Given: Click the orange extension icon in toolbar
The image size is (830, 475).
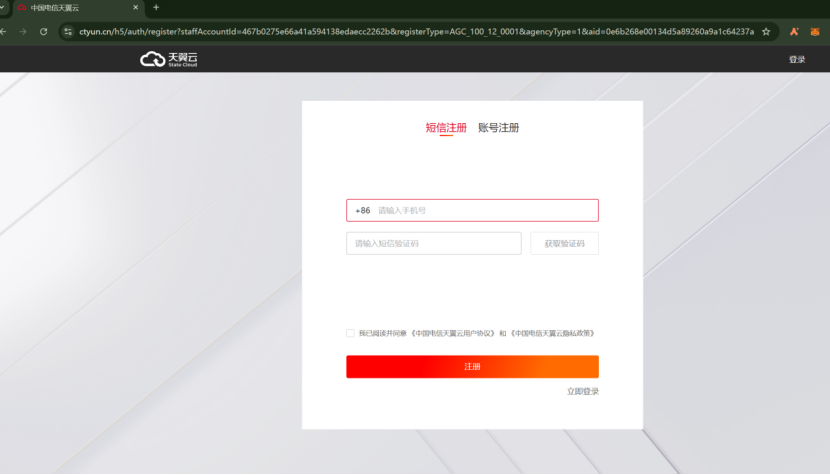Looking at the screenshot, I should [x=794, y=32].
